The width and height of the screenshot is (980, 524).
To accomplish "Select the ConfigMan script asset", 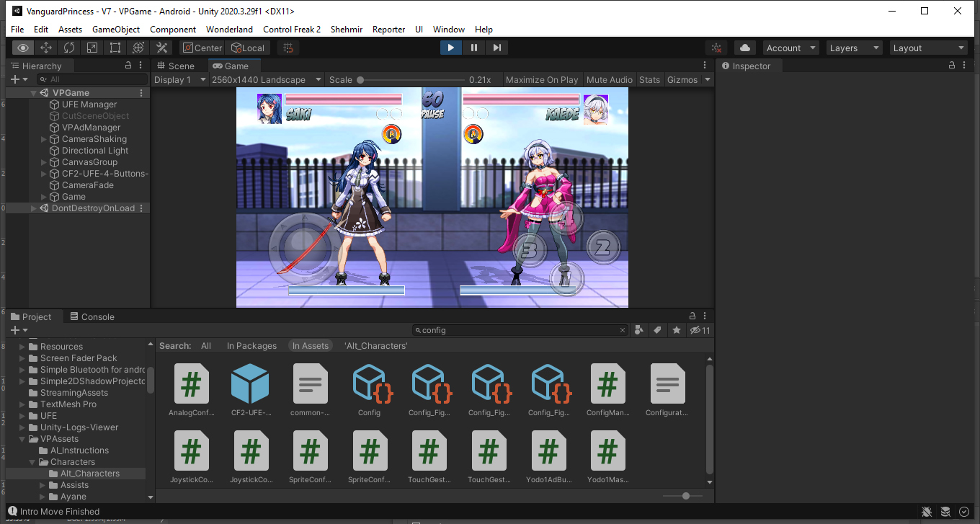I will [608, 391].
